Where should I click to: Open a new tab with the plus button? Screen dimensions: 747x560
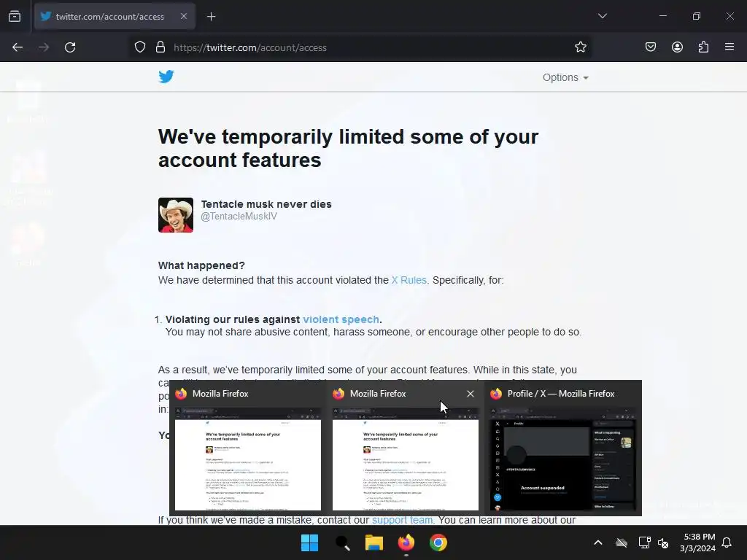point(211,17)
